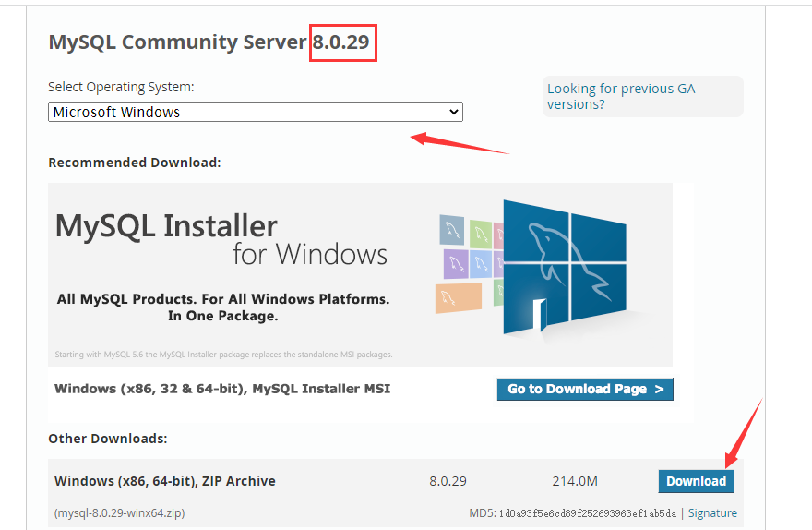This screenshot has width=812, height=530.
Task: Click the MySQL Installer for Windows banner
Action: tap(360, 274)
